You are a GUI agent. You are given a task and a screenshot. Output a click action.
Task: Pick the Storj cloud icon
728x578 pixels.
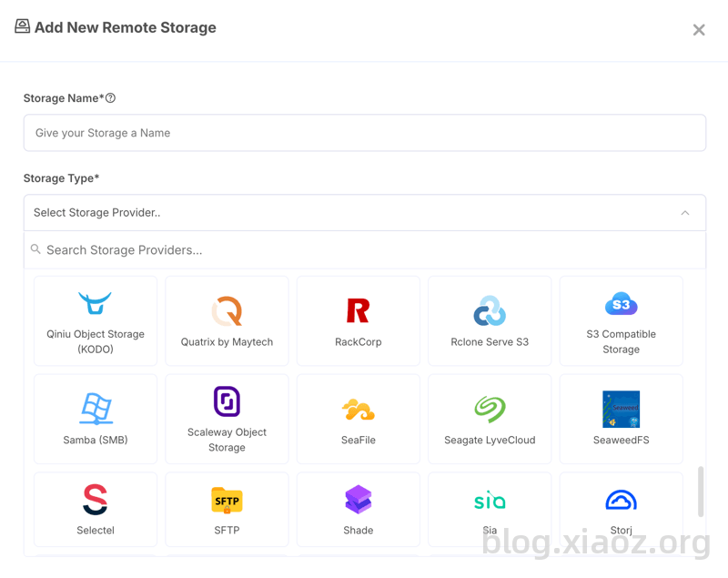click(x=622, y=500)
